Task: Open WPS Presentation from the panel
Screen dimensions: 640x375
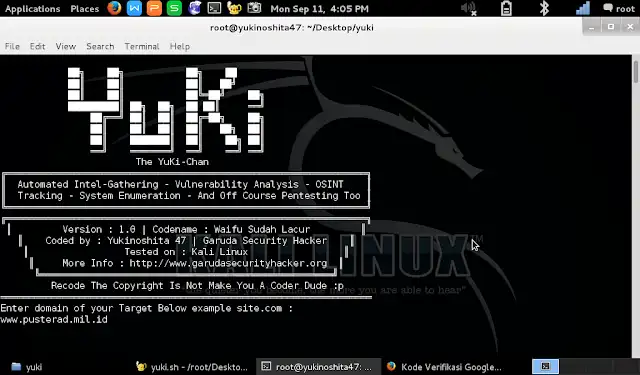Action: (x=154, y=8)
